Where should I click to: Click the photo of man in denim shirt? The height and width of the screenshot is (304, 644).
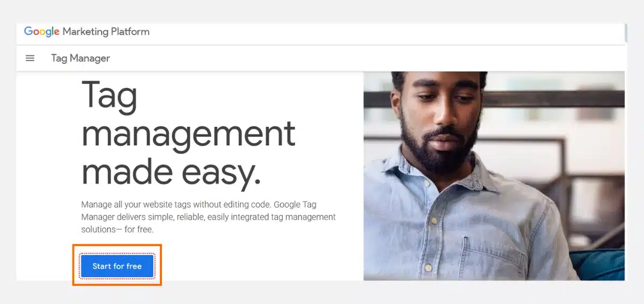494,176
